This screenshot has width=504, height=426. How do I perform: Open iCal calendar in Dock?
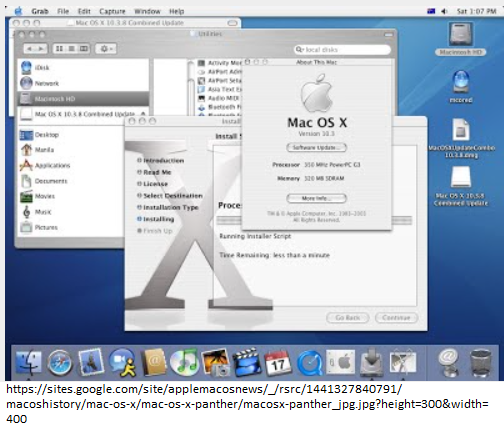pyautogui.click(x=278, y=363)
